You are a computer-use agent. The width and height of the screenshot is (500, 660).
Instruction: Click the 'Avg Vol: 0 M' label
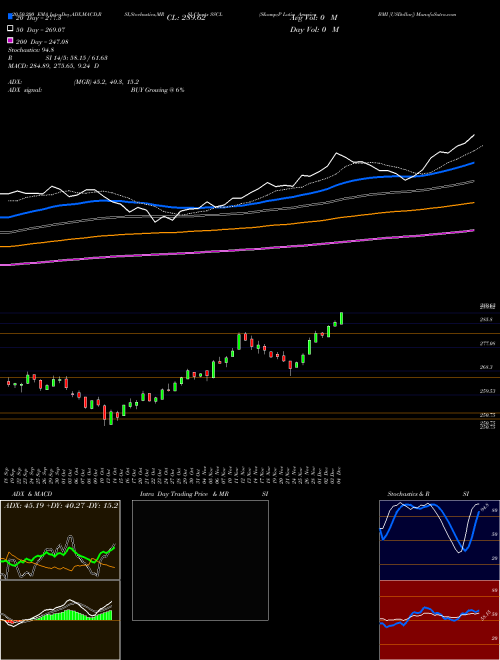[314, 18]
